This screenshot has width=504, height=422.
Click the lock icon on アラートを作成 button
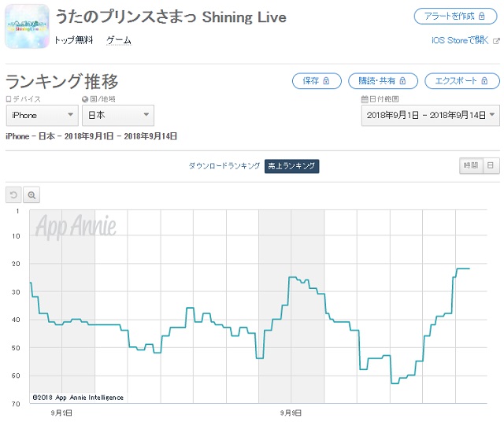(x=481, y=17)
